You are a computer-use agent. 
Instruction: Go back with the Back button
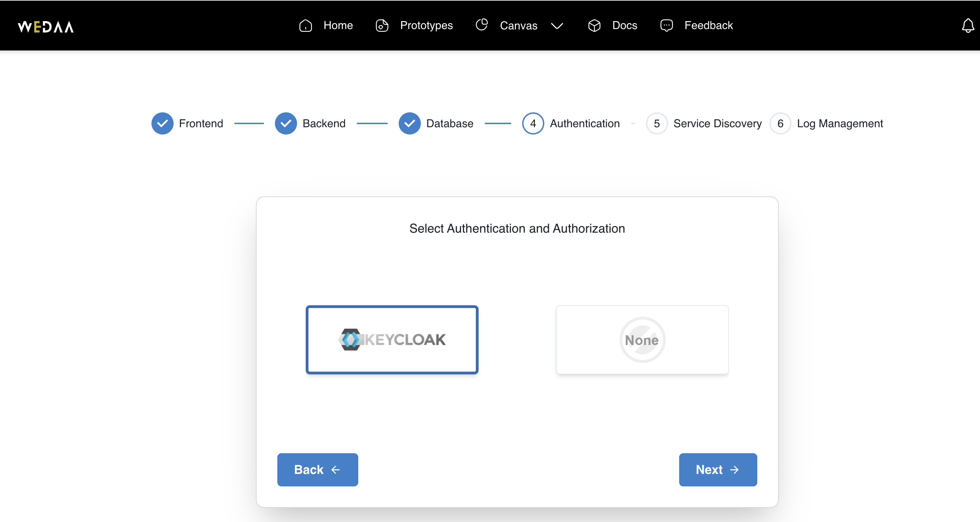(x=317, y=469)
